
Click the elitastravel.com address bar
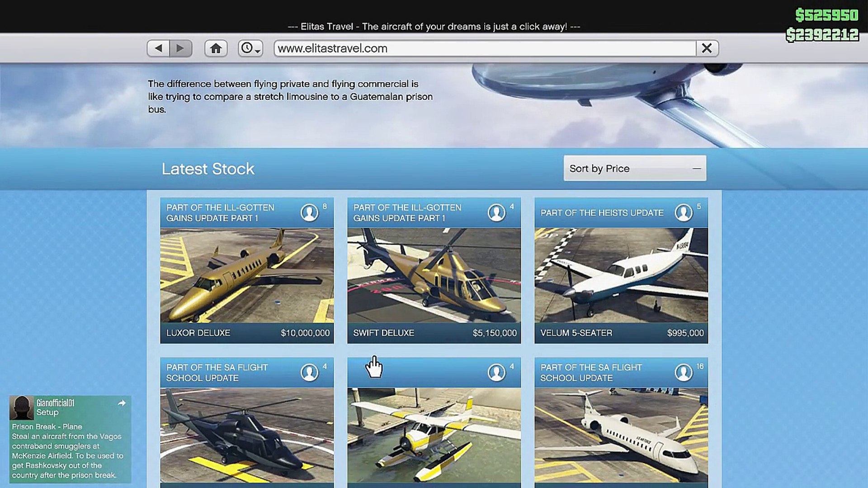tap(484, 48)
